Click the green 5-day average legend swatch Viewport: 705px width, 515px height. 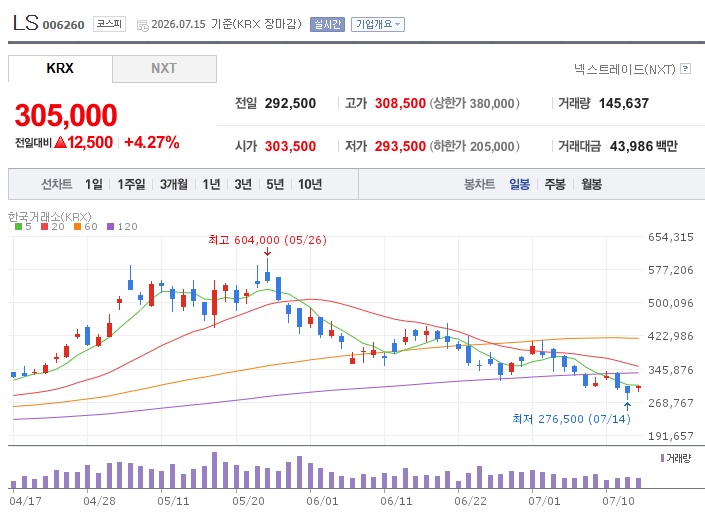click(x=18, y=227)
